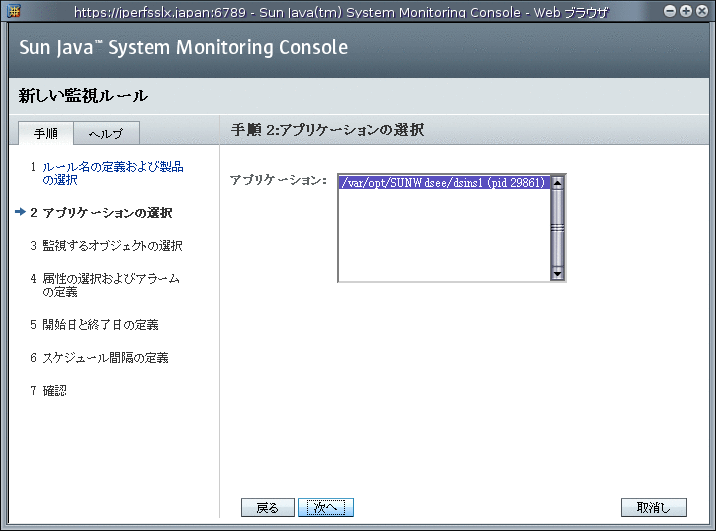Go to step 1 ルール名の定義および製品の選択 link

click(x=113, y=173)
